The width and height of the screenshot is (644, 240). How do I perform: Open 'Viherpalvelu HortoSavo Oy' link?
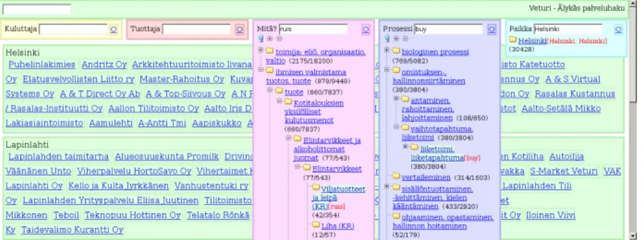134,171
